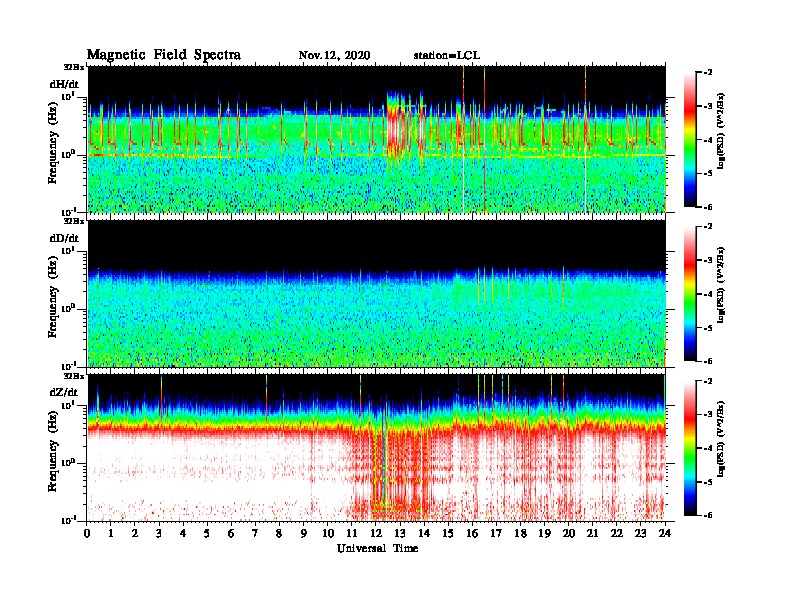
Task: Click the "Frequency (Hz)" label of the dH/dt panel
Action: click(53, 143)
